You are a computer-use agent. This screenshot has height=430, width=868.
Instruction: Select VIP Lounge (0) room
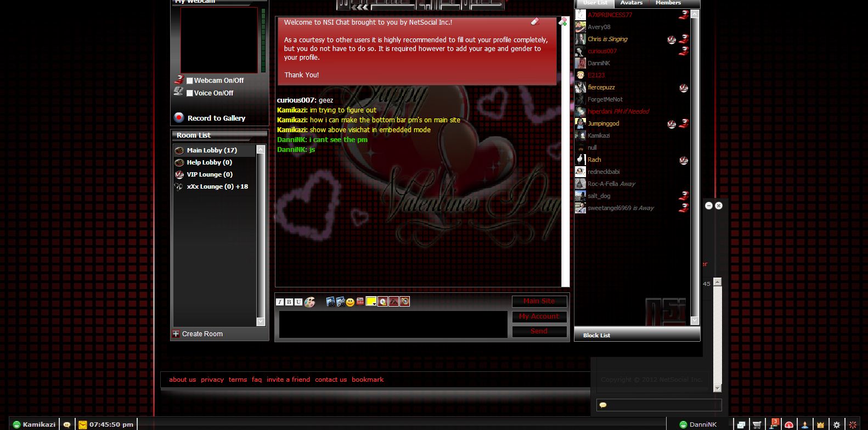pyautogui.click(x=214, y=174)
